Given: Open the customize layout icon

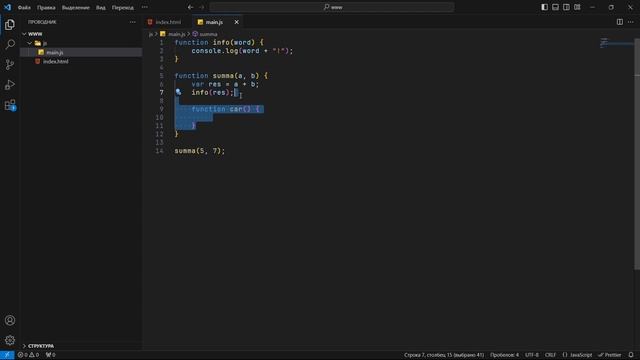Looking at the screenshot, I should [x=577, y=7].
